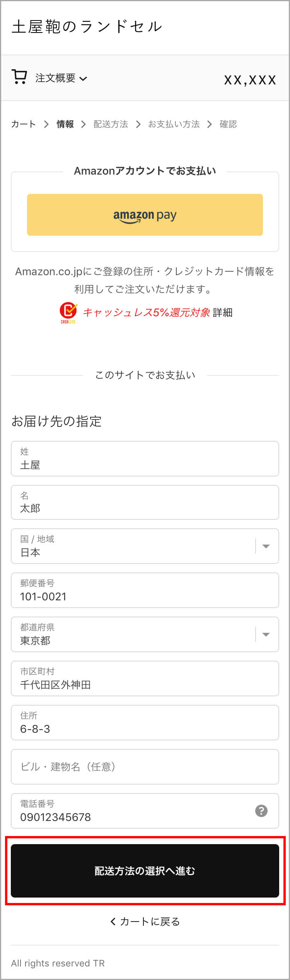Click the 土屋鞄のランドセル store title
Viewport: 290px width, 980px height.
(x=87, y=26)
